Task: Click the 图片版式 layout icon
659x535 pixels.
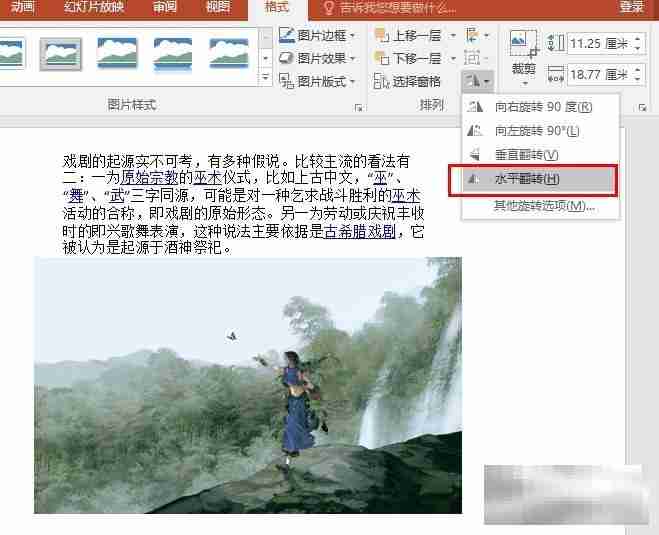Action: click(x=287, y=81)
